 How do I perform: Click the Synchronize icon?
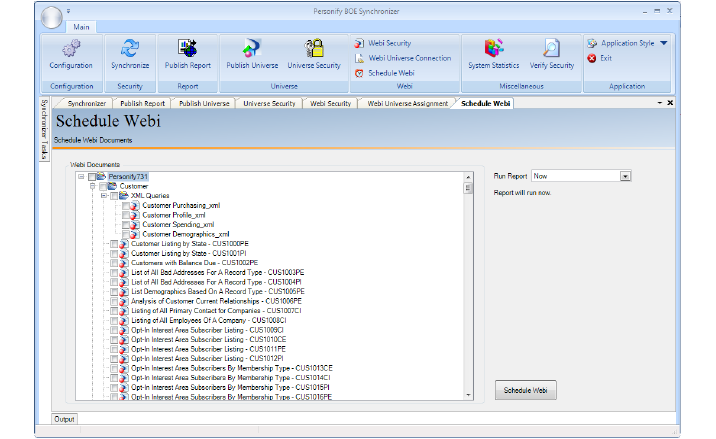point(129,54)
